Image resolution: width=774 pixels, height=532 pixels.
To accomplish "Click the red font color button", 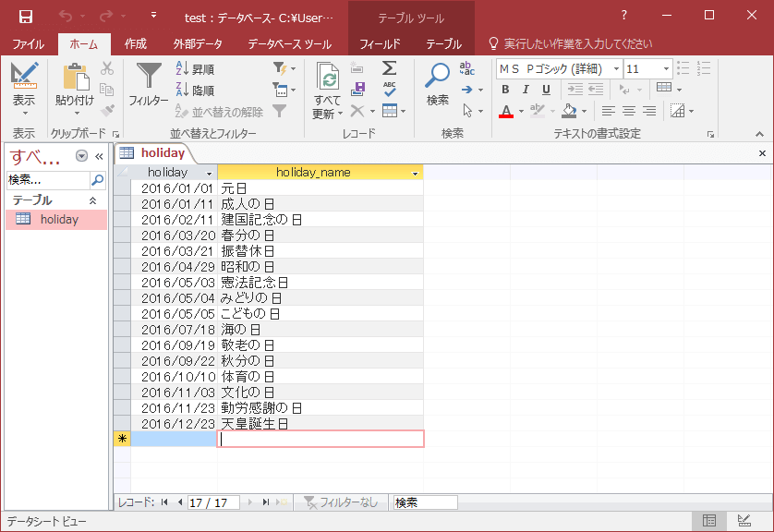I will tap(506, 112).
